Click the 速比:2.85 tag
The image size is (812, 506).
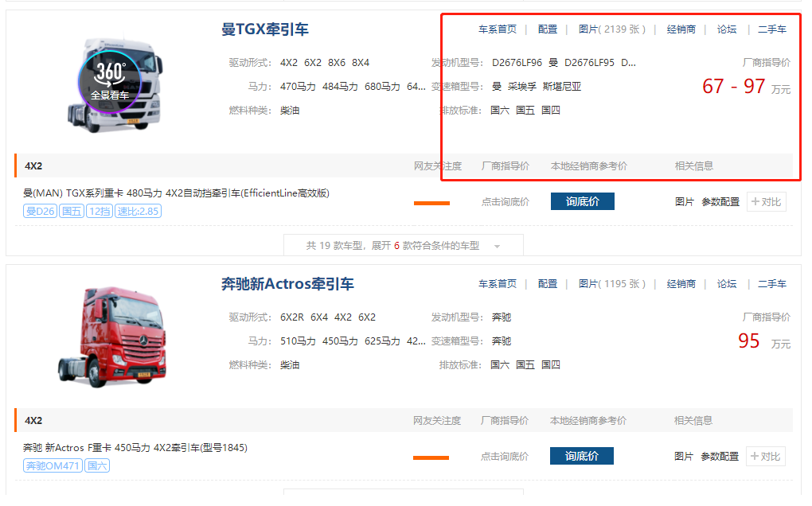pos(138,211)
